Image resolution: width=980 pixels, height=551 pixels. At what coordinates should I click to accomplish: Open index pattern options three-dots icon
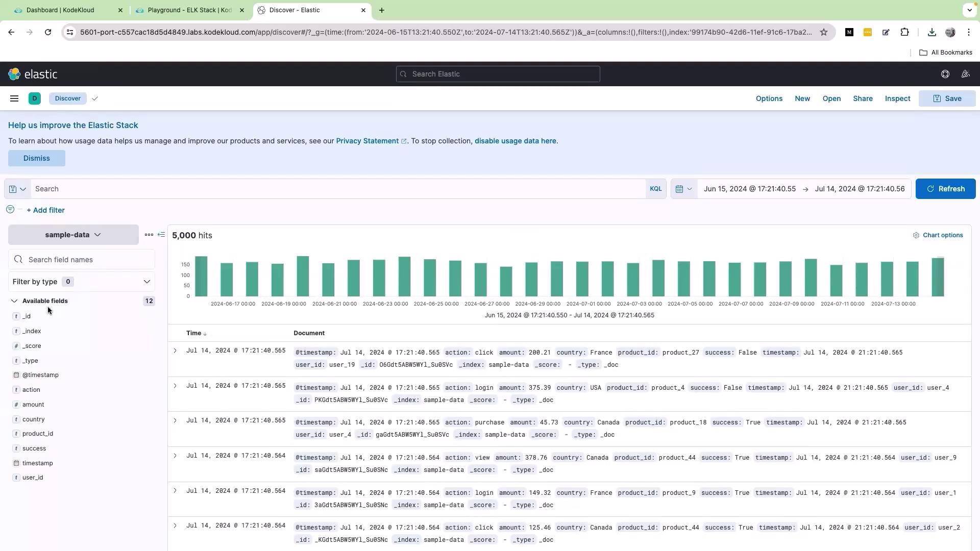point(149,235)
